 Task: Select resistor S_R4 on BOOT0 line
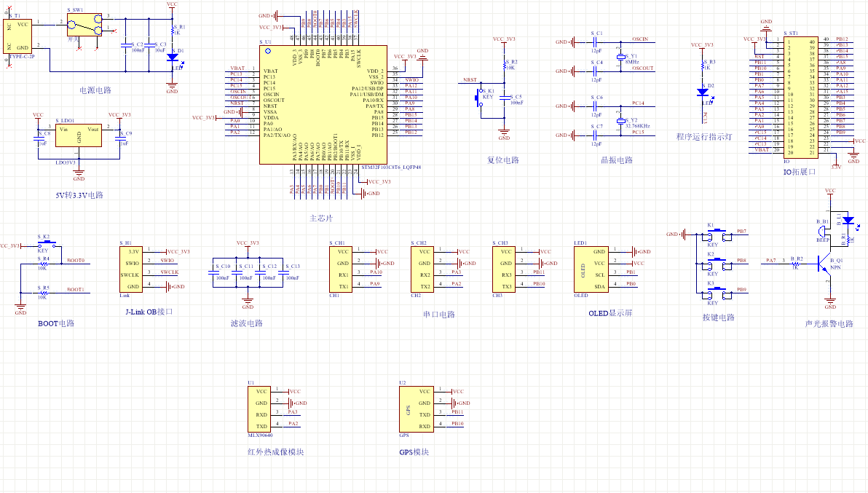(44, 264)
